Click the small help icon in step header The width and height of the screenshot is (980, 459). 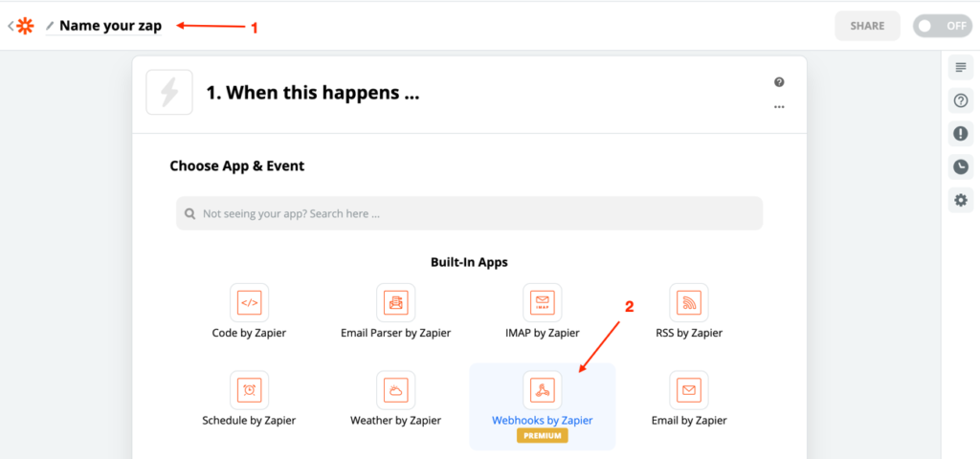tap(779, 82)
